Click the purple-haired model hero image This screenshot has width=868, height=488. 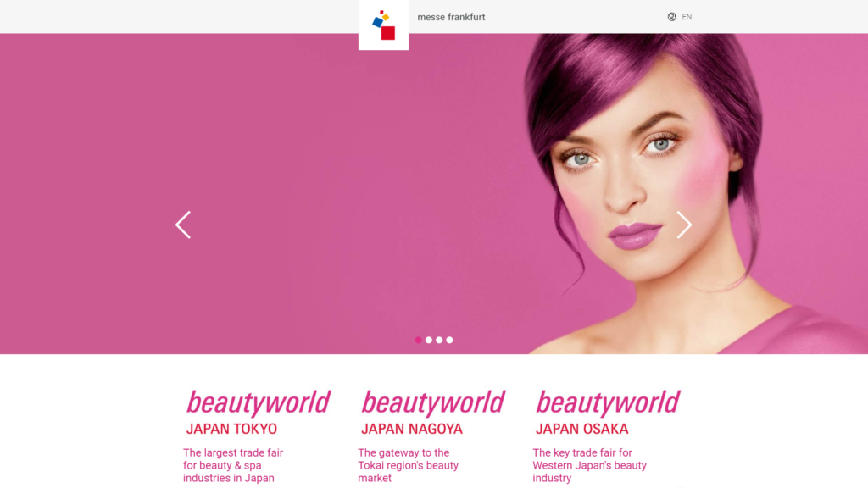[x=434, y=194]
